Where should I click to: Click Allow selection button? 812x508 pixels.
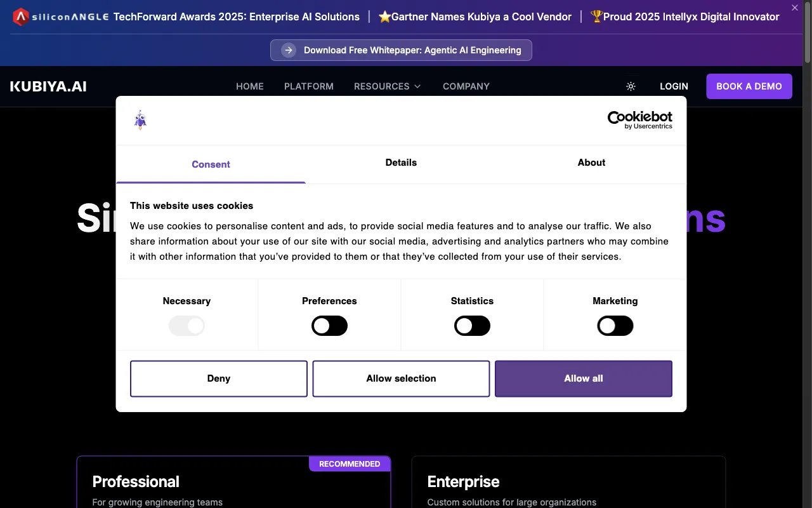click(401, 378)
